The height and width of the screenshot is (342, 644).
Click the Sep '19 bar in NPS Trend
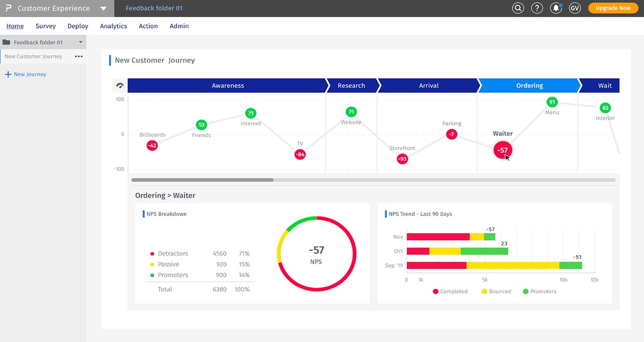[x=494, y=265]
